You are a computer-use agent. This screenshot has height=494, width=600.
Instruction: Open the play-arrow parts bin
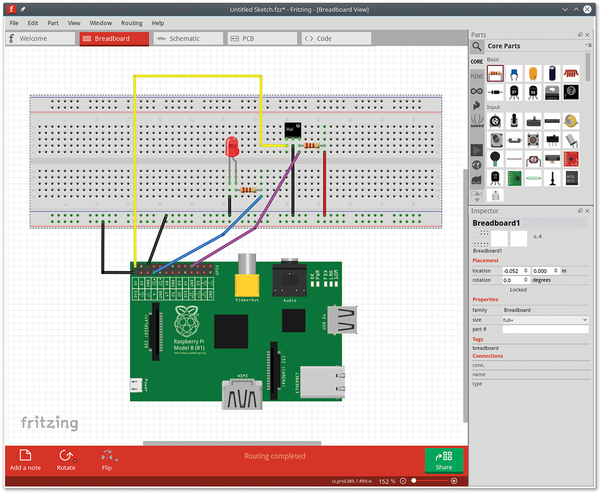point(477,150)
